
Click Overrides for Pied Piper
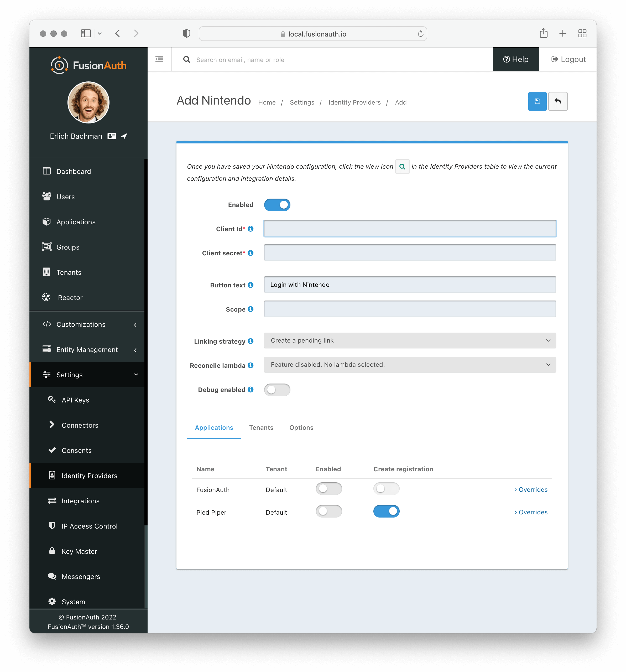(x=530, y=511)
